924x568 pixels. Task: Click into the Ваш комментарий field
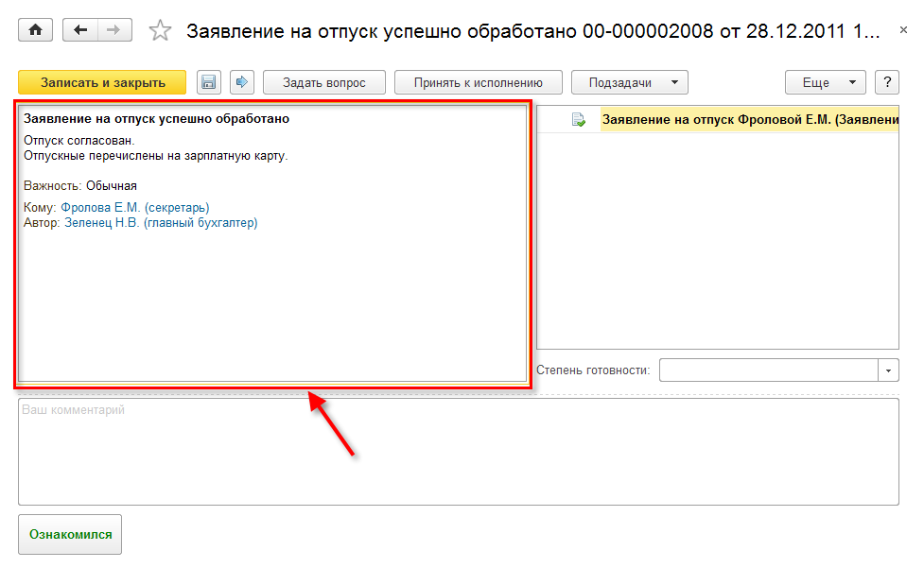pyautogui.click(x=458, y=451)
